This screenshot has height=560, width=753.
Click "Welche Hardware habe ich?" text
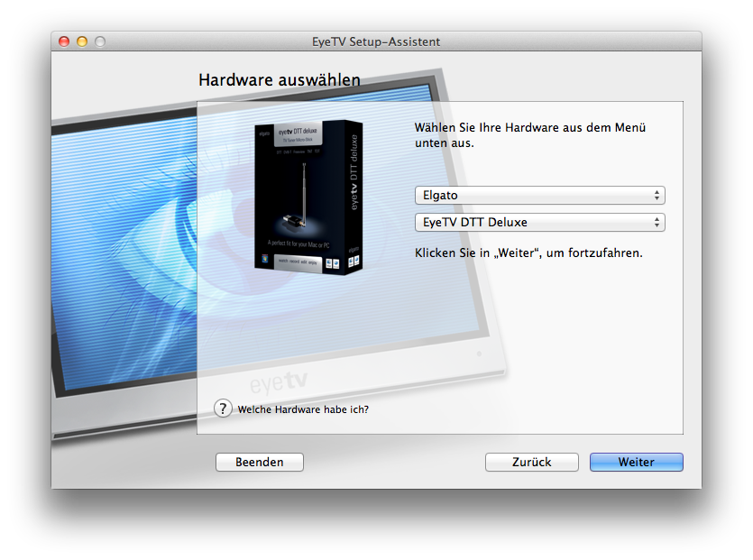click(x=303, y=409)
